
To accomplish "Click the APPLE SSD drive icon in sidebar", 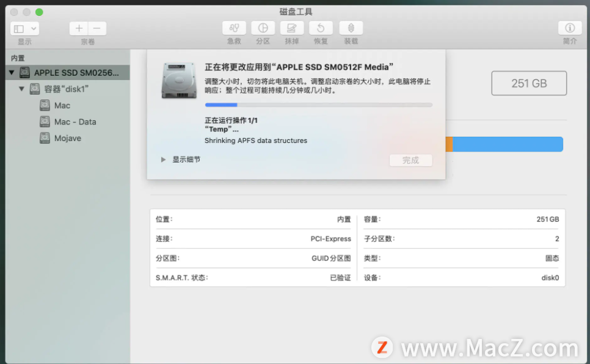I will [x=25, y=72].
